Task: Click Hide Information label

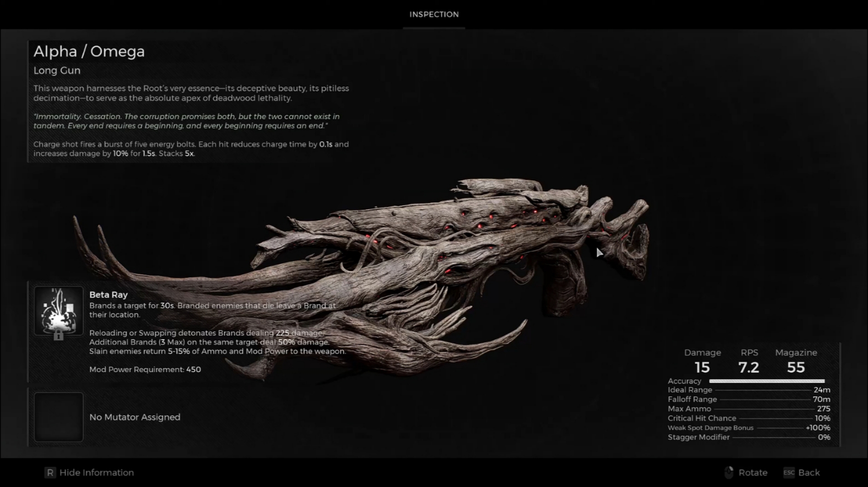Action: 97,473
